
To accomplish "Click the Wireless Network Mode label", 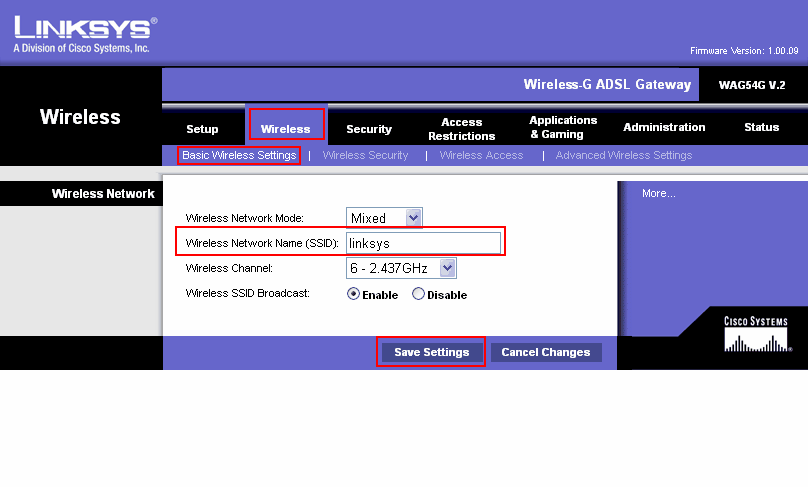I will click(244, 218).
